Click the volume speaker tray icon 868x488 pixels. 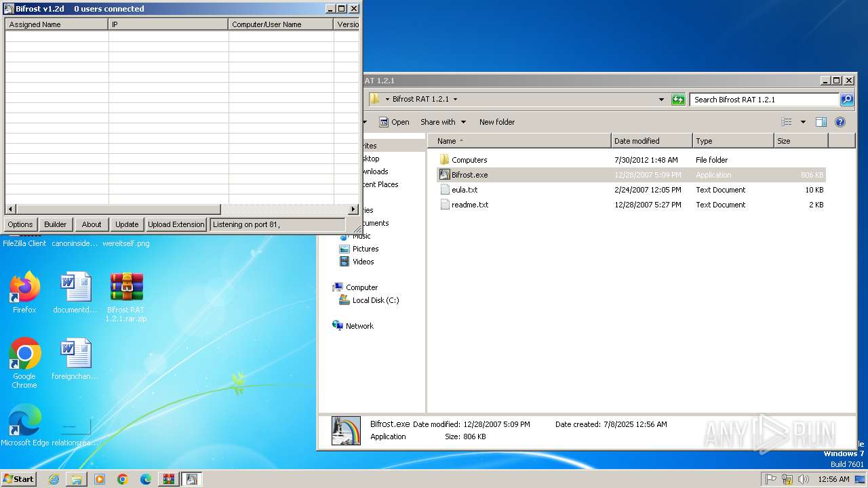tap(804, 479)
